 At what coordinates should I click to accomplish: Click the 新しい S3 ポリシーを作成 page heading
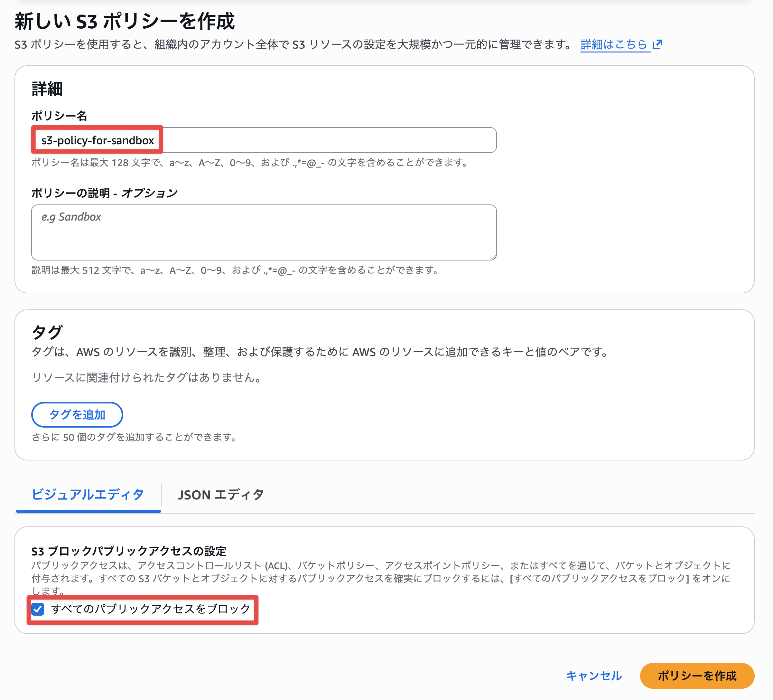pyautogui.click(x=125, y=22)
